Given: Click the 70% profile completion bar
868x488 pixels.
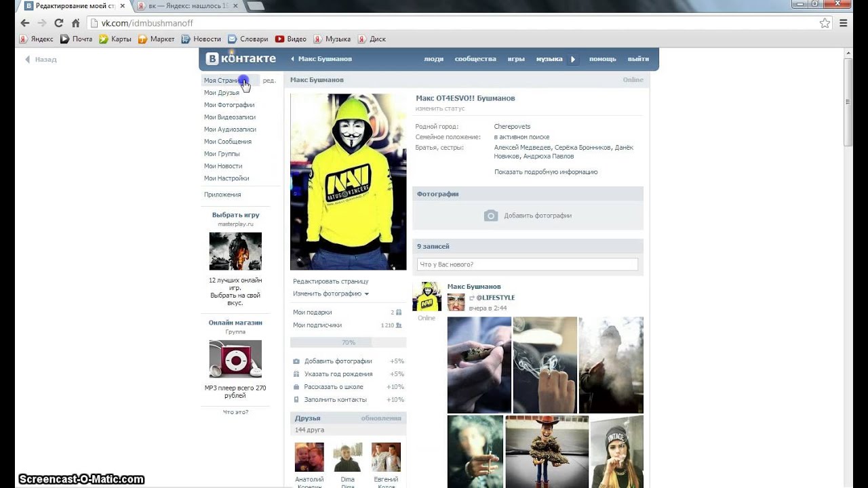Looking at the screenshot, I should 349,343.
